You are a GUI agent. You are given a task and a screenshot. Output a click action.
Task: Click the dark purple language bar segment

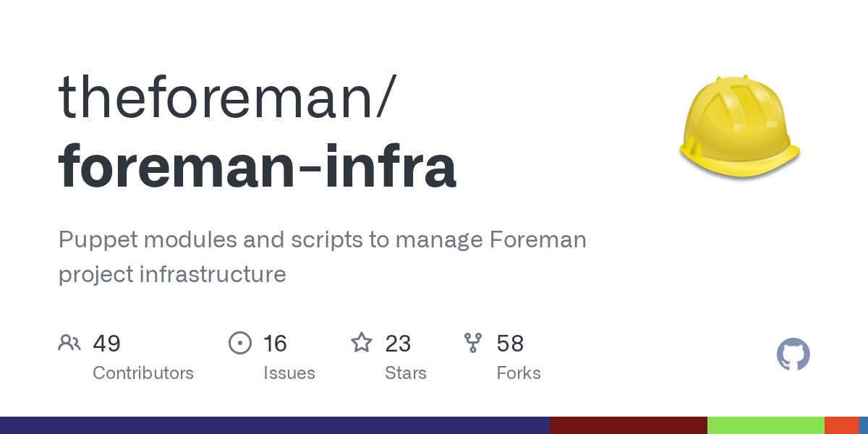[x=275, y=425]
